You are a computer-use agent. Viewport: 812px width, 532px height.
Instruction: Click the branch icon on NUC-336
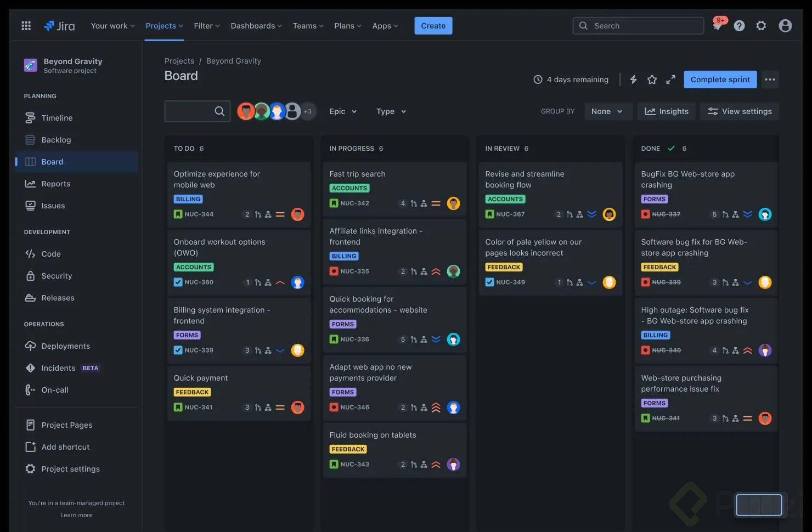[x=414, y=339]
